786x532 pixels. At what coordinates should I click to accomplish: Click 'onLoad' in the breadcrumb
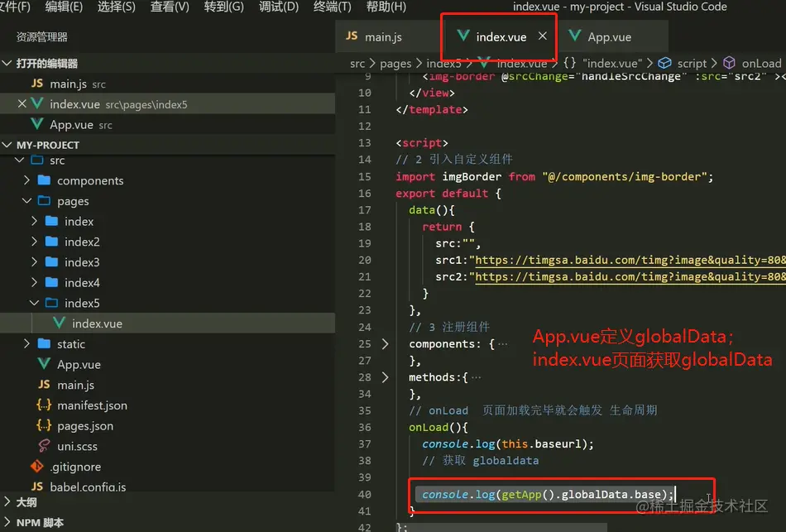coord(761,64)
